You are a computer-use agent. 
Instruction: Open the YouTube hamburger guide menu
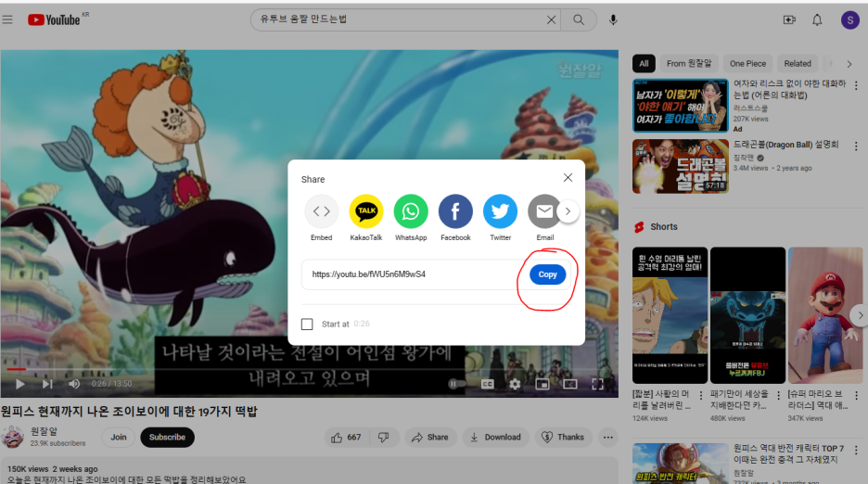(x=7, y=20)
